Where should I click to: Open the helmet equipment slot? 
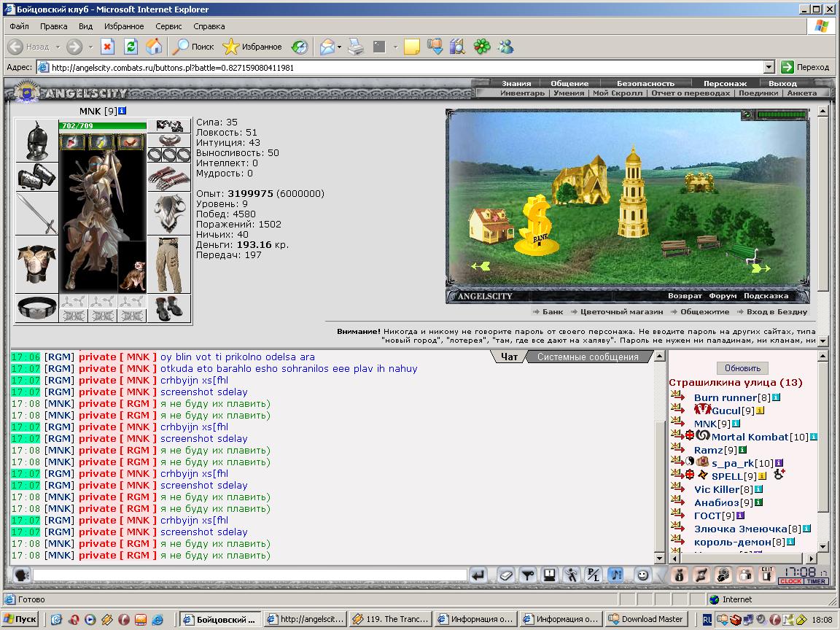click(x=36, y=140)
